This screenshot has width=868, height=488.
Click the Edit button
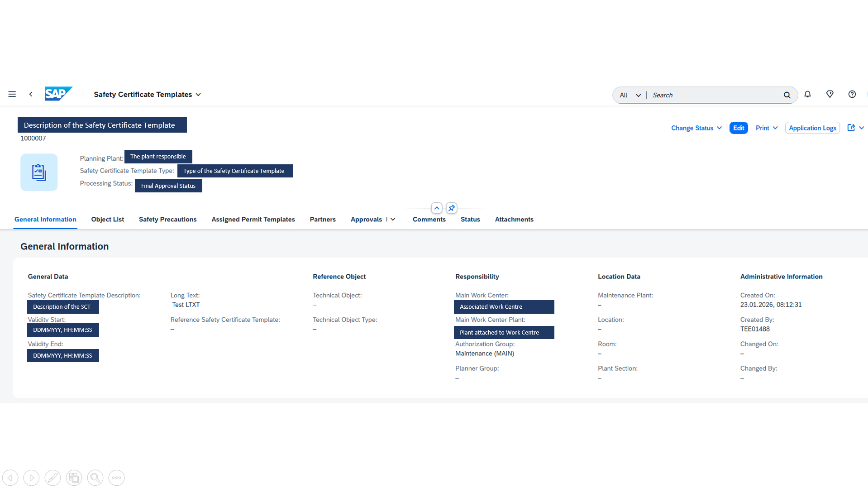(x=738, y=128)
